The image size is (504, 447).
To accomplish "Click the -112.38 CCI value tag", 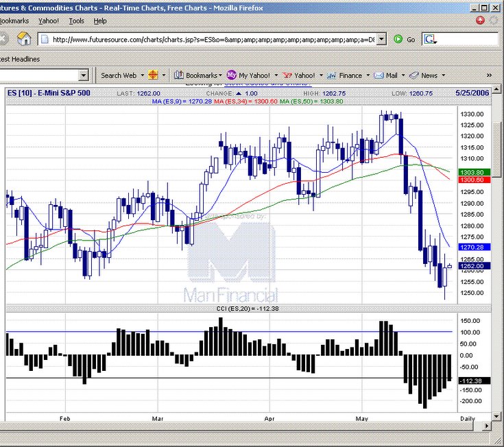I will pos(475,380).
